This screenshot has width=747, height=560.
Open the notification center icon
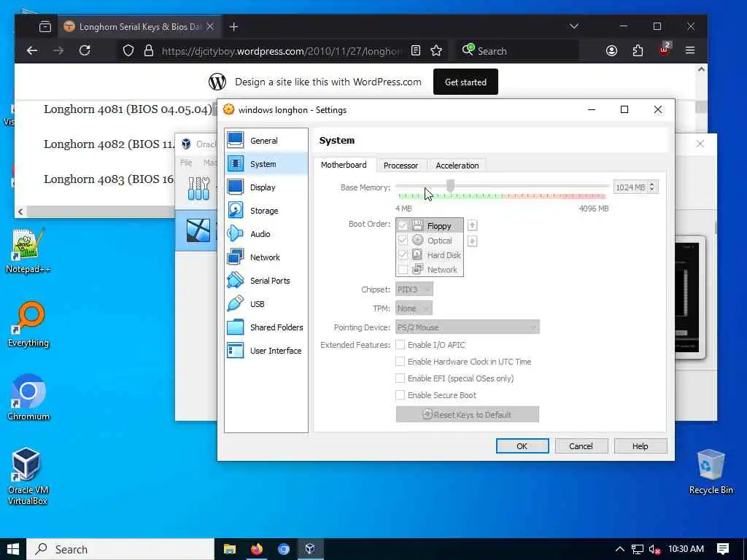click(x=722, y=549)
